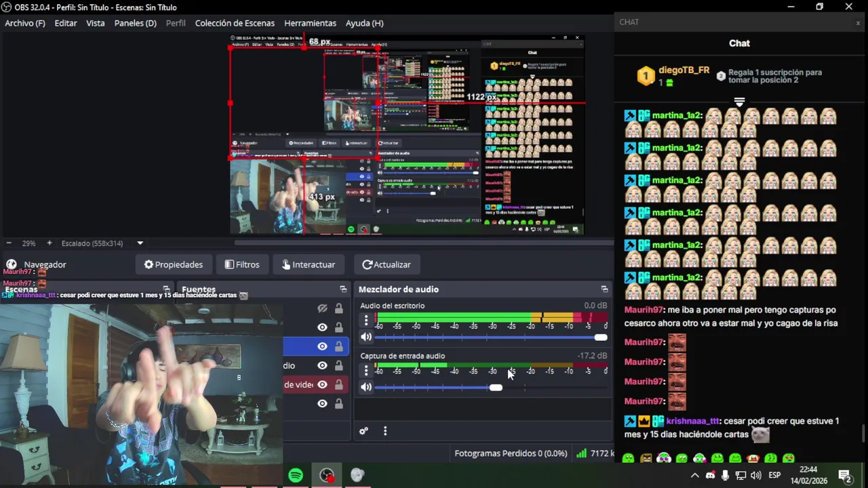Viewport: 868px width, 488px height.
Task: Click the taskbar app right of OBS
Action: point(357,476)
